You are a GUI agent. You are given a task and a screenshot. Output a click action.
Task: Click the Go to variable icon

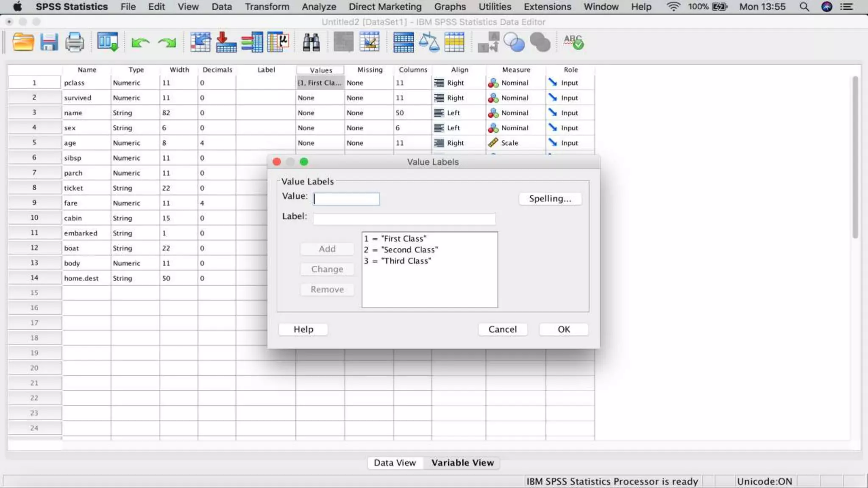(x=226, y=42)
